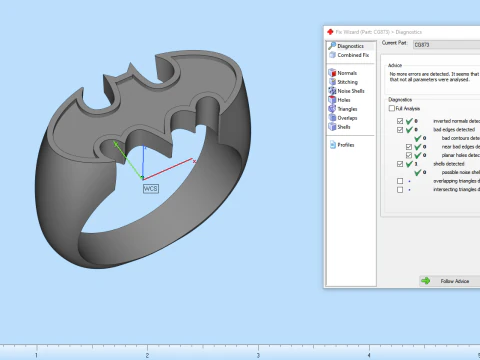This screenshot has width=480, height=360.
Task: Toggle the planar holes detection checkbox
Action: click(409, 155)
